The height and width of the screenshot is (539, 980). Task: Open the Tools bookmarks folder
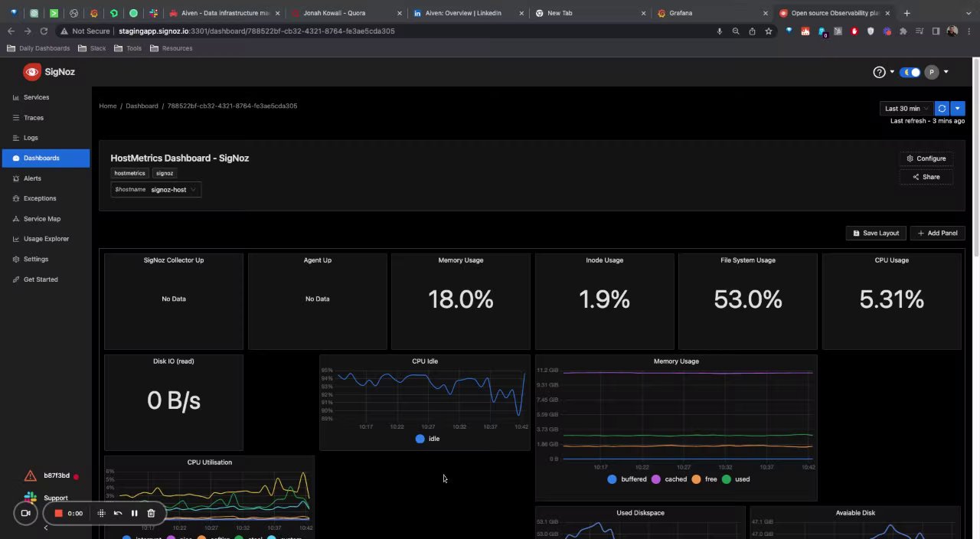(128, 48)
